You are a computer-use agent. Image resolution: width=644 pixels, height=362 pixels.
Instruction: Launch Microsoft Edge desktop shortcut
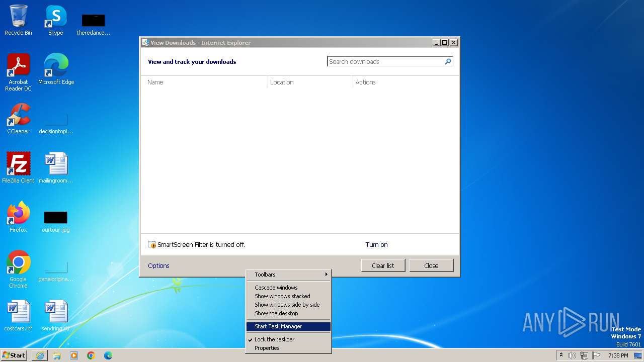tap(56, 69)
